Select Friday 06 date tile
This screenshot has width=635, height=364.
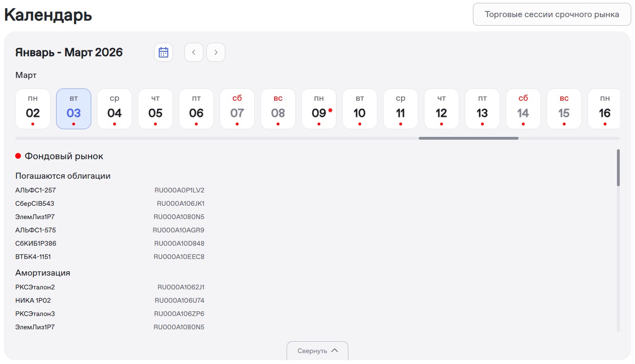tap(196, 109)
